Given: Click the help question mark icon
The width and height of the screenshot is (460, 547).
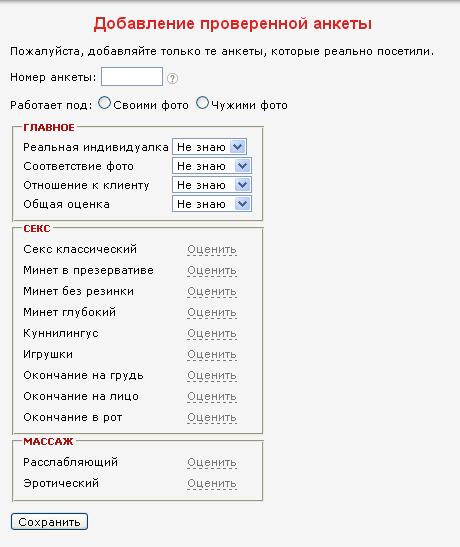Looking at the screenshot, I should (x=172, y=78).
